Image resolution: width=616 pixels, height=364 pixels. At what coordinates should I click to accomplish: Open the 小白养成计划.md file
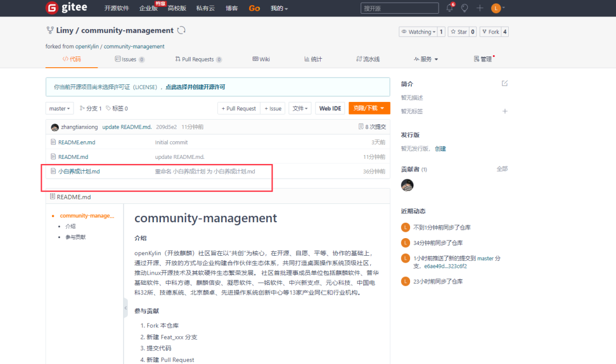point(79,171)
